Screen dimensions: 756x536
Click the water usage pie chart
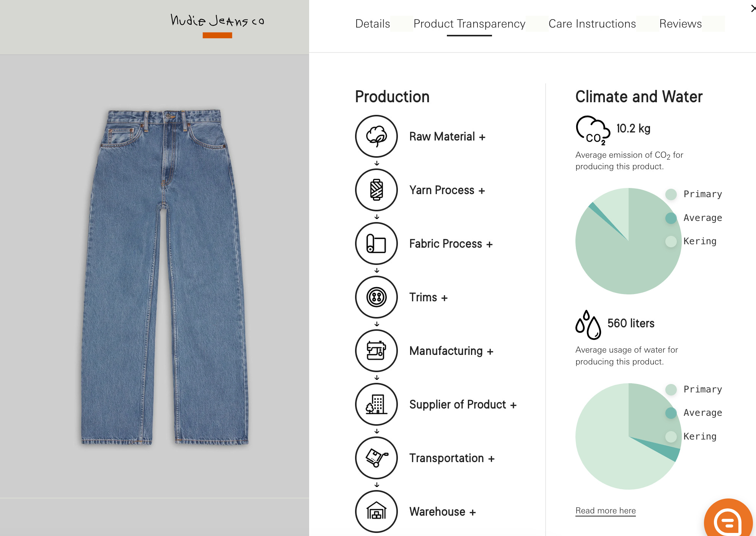point(628,436)
